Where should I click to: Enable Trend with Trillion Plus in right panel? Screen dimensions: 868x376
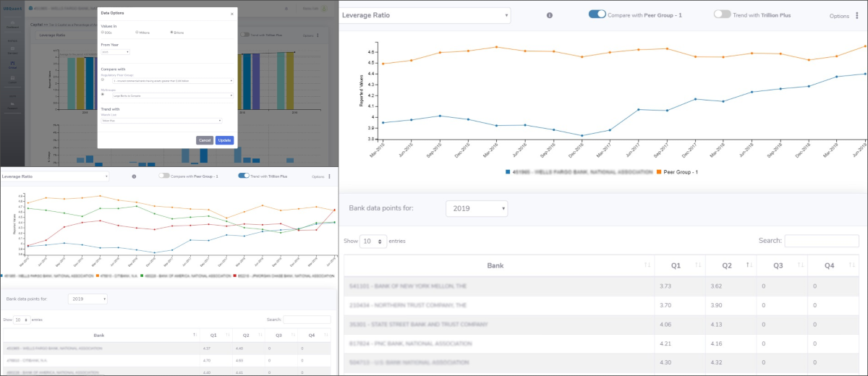click(x=722, y=14)
